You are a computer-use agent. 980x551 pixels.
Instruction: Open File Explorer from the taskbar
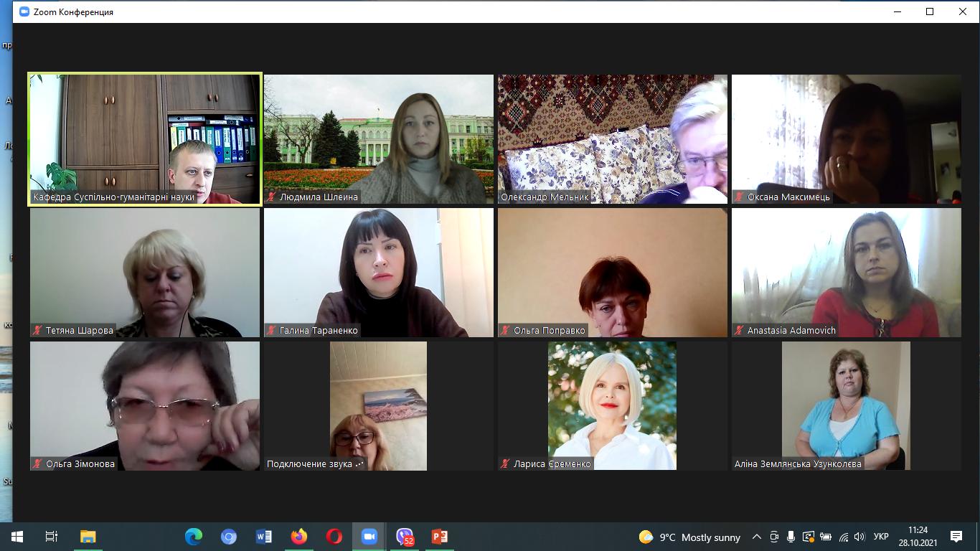88,537
